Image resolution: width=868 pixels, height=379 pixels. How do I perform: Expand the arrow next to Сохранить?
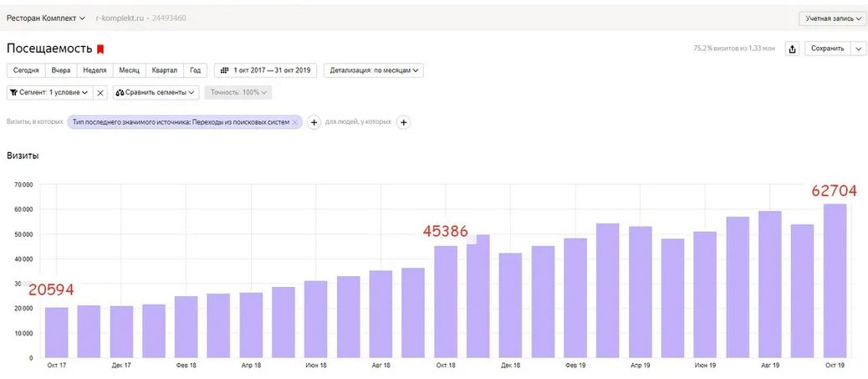(859, 49)
